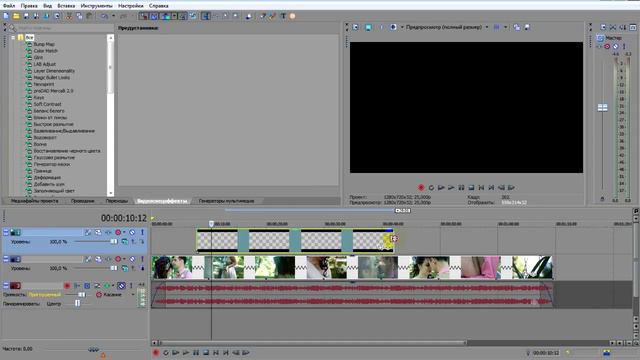Image resolution: width=640 pixels, height=360 pixels.
Task: Arm the audio track for record
Action: pos(67,285)
